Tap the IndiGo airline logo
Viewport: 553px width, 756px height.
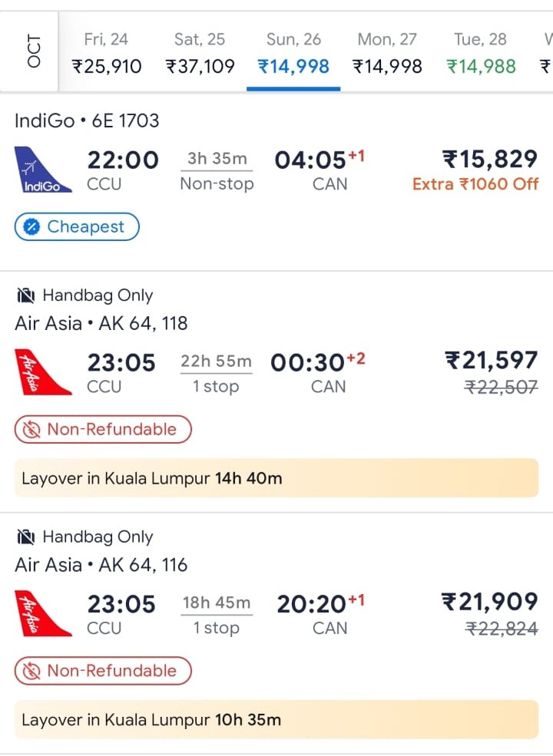[43, 170]
